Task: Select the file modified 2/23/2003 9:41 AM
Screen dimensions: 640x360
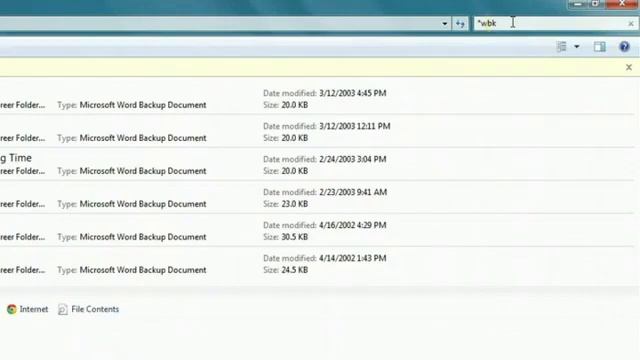Action: coord(317,198)
